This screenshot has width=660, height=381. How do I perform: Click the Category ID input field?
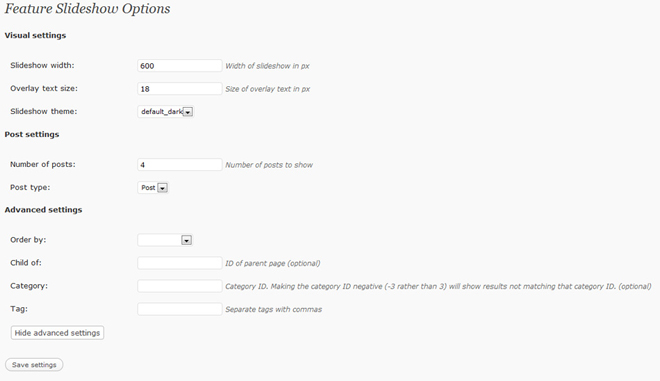180,286
